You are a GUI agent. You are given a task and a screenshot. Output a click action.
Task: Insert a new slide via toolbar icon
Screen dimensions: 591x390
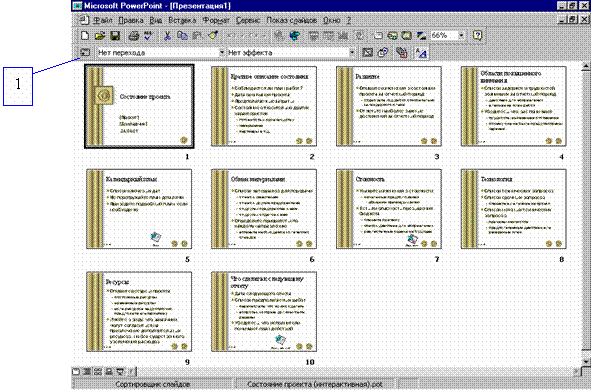[x=377, y=35]
